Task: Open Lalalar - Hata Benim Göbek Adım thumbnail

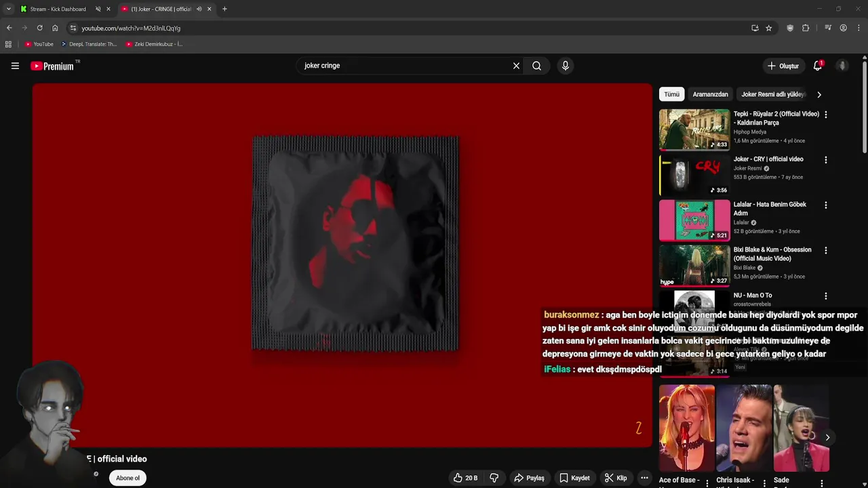Action: pos(694,220)
